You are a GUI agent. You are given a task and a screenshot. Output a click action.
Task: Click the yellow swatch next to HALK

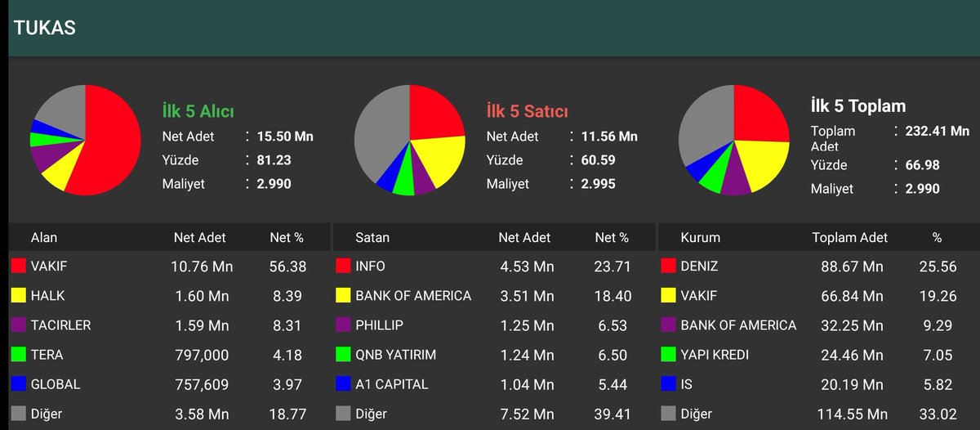coord(18,295)
